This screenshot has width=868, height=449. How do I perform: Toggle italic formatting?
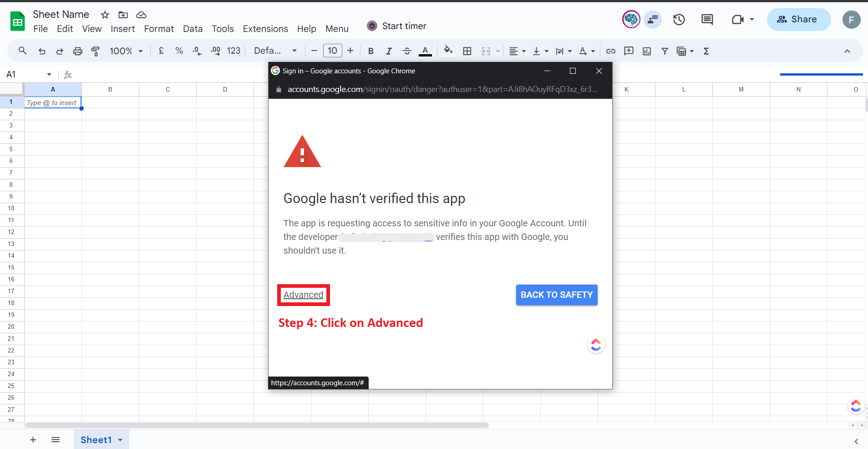pos(389,51)
